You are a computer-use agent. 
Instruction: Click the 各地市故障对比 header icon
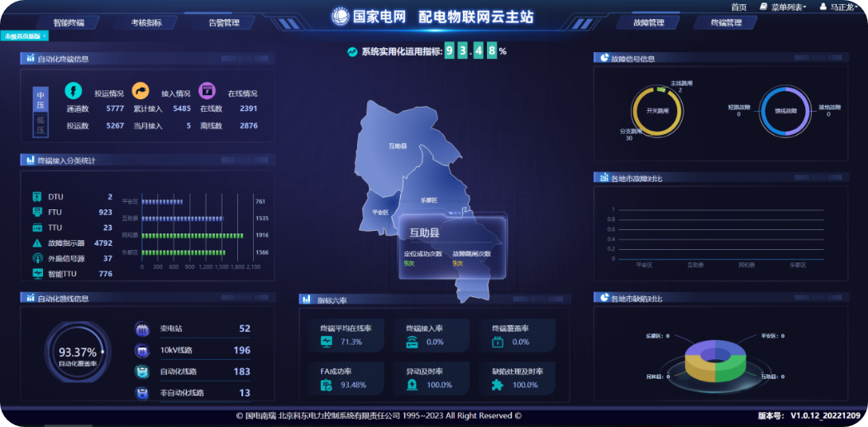(603, 177)
